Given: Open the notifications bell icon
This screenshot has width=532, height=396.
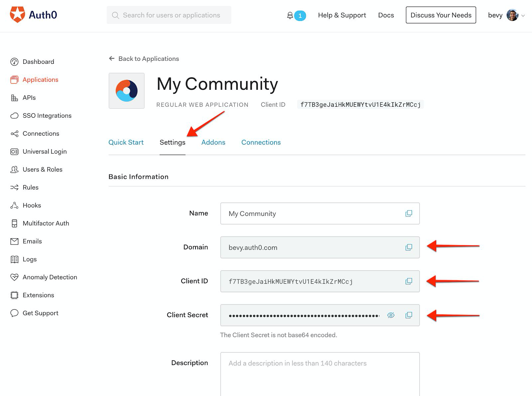Looking at the screenshot, I should (290, 15).
